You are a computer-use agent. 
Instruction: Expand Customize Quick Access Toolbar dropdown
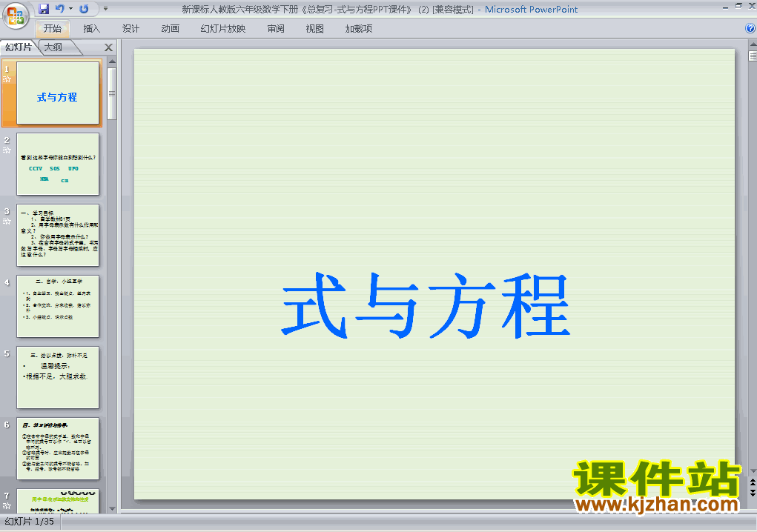pos(106,9)
